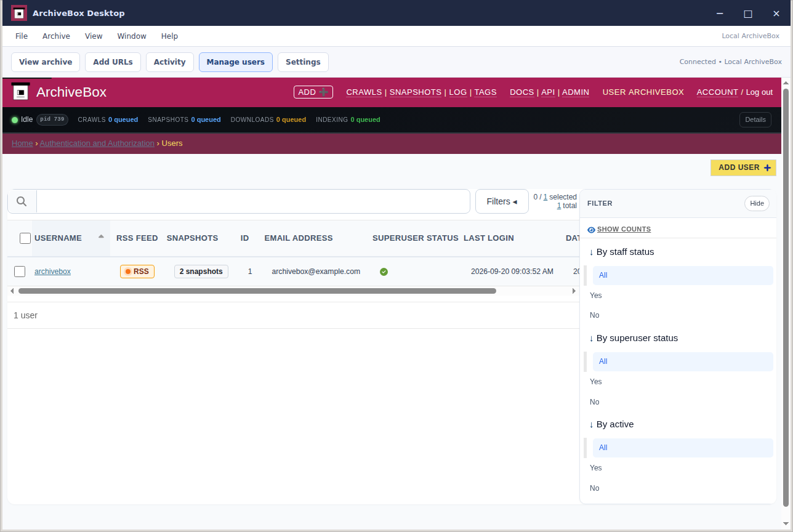Click Log out
This screenshot has width=793, height=532.
(x=759, y=92)
